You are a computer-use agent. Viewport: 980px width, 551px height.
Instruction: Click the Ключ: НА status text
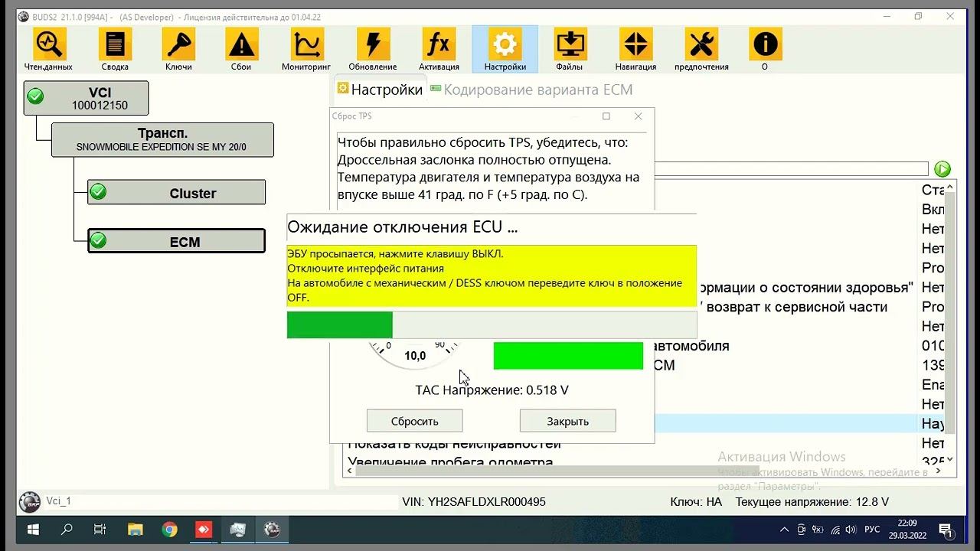coord(696,502)
